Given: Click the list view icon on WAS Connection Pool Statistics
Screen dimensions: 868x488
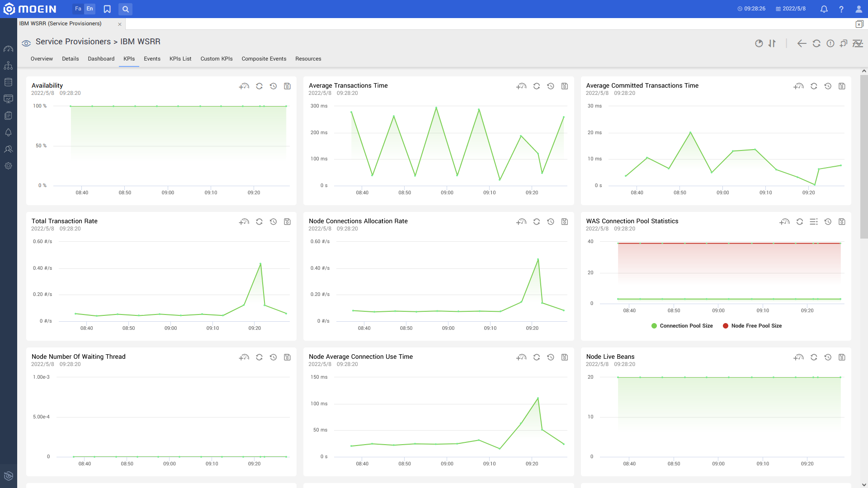Looking at the screenshot, I should tap(814, 222).
